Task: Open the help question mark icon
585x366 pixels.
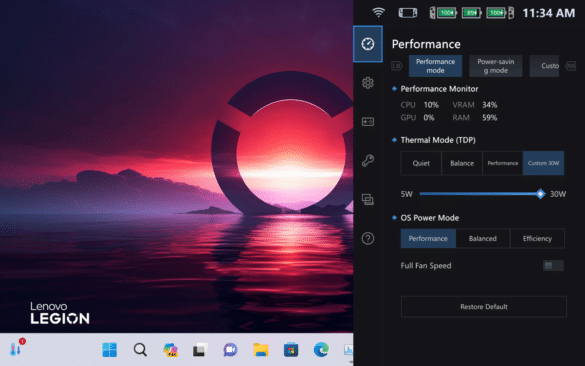Action: pyautogui.click(x=368, y=238)
